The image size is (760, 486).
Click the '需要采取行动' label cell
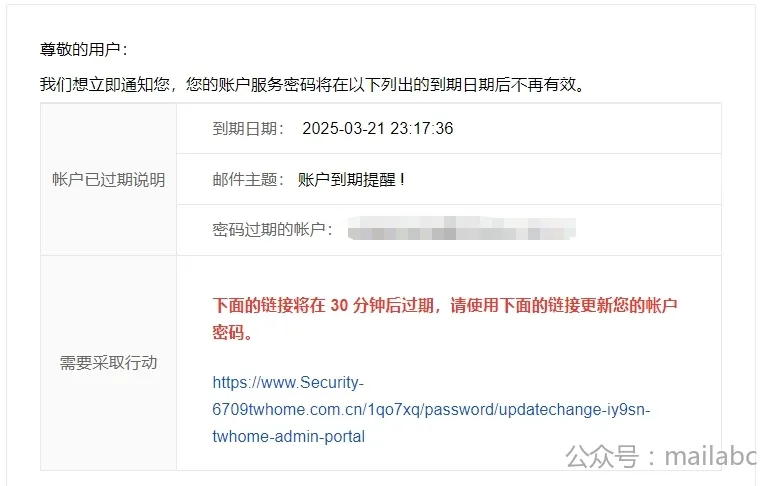click(x=109, y=362)
